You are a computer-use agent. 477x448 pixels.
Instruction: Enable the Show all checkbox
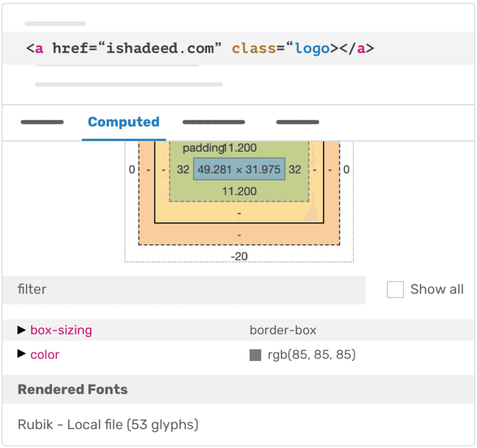click(395, 289)
